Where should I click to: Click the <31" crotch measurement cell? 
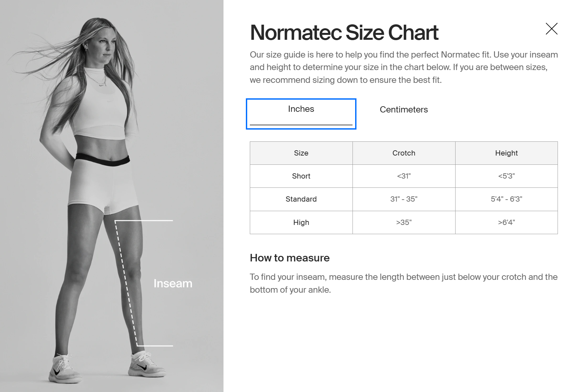[404, 176]
